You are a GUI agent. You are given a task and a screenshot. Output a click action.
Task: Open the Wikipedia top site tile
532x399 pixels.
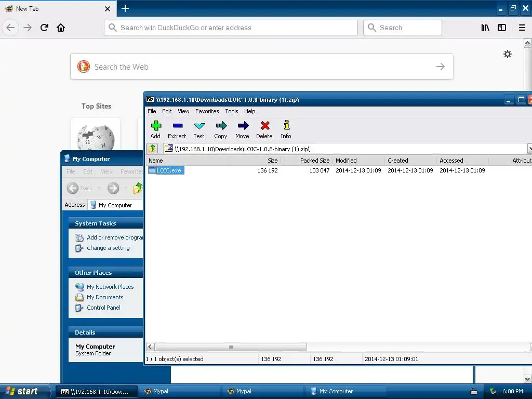click(96, 135)
